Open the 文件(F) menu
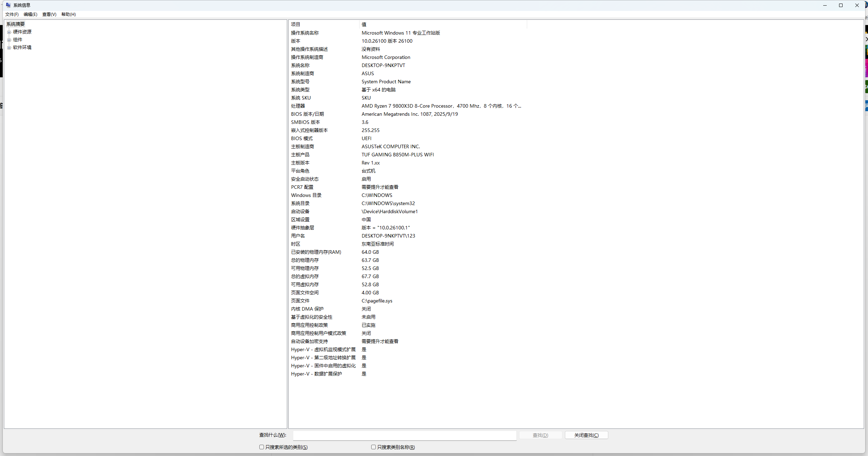Image resolution: width=868 pixels, height=456 pixels. click(12, 14)
